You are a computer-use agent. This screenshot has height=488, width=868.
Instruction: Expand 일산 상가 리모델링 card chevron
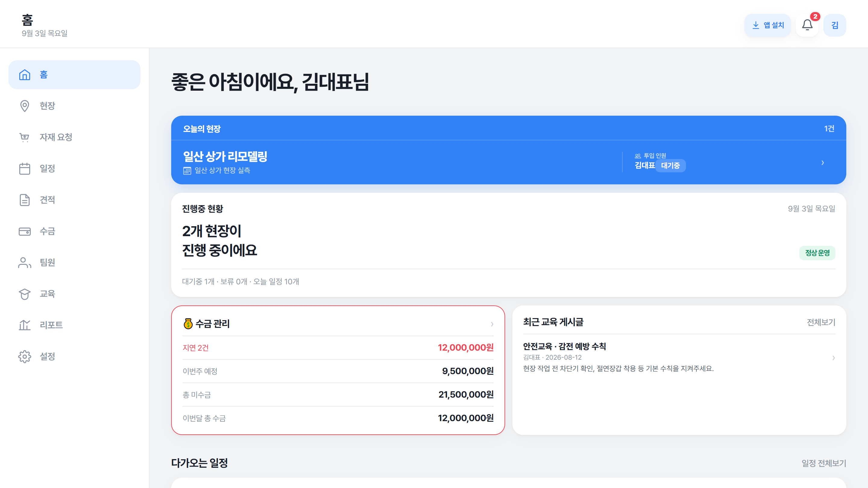[x=822, y=163]
